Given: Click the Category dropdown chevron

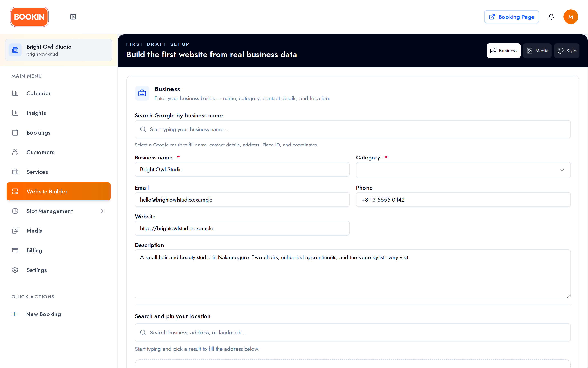Looking at the screenshot, I should pyautogui.click(x=562, y=170).
